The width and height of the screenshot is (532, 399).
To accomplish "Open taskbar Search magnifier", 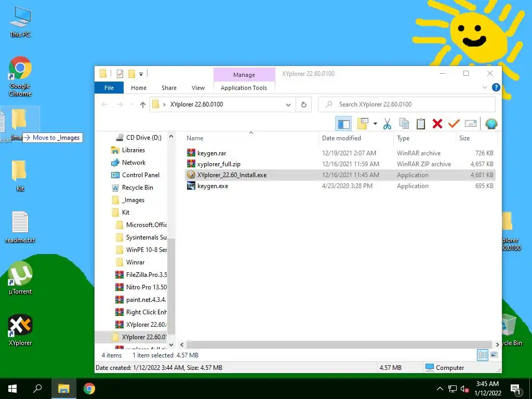I will click(x=37, y=389).
